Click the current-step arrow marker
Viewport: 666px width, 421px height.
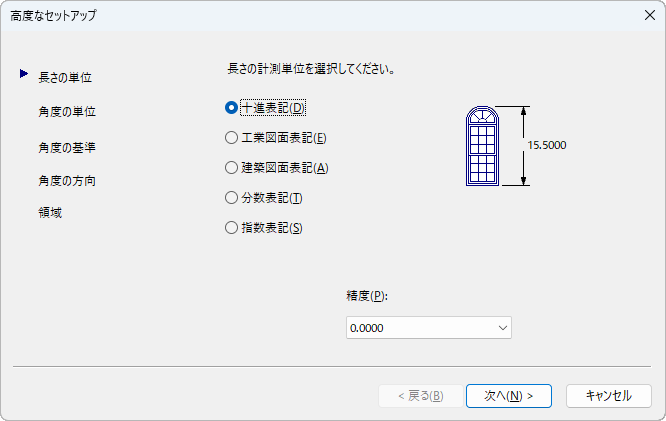click(22, 73)
